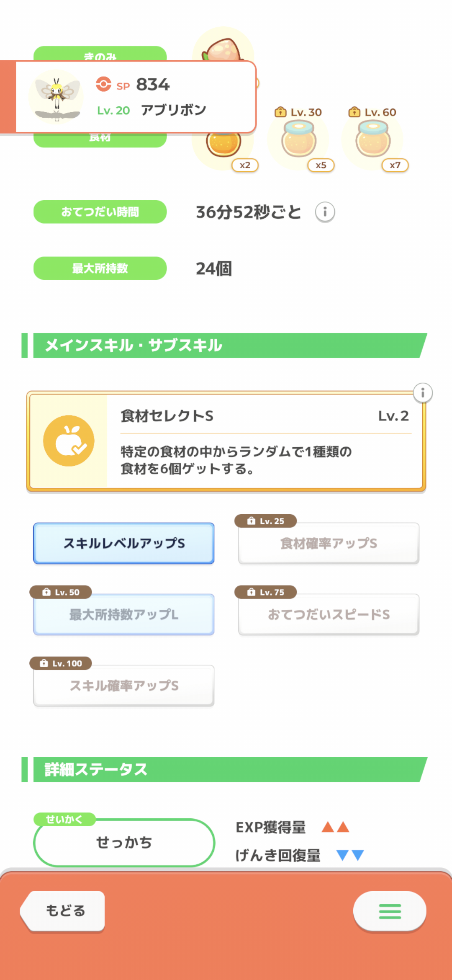Viewport: 452px width, 980px height.
Task: Tap the おてつだい時間 green label
Action: 100,212
